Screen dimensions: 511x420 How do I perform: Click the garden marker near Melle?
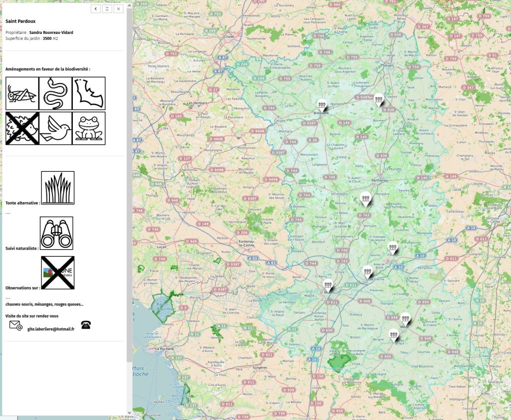[x=405, y=317]
